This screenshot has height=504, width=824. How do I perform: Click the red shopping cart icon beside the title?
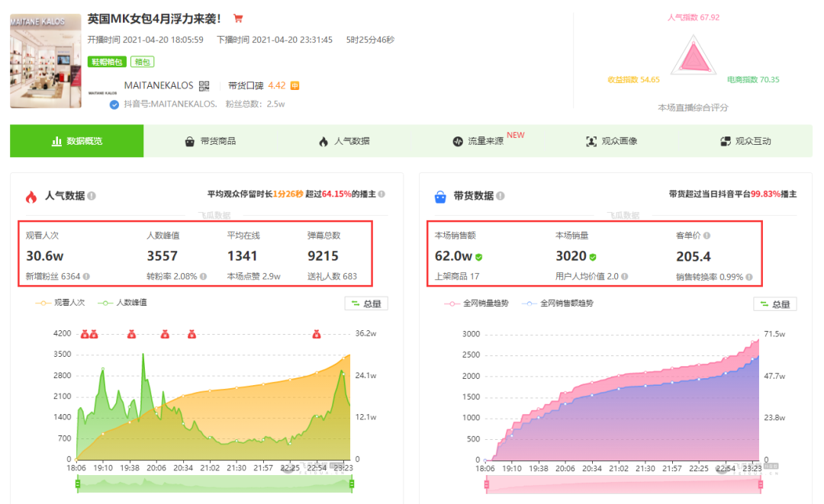[238, 18]
